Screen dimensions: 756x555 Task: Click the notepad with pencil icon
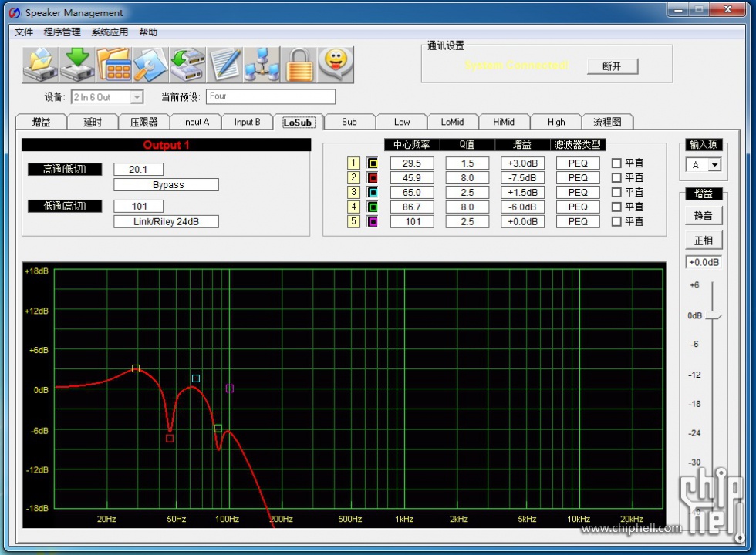tap(224, 65)
